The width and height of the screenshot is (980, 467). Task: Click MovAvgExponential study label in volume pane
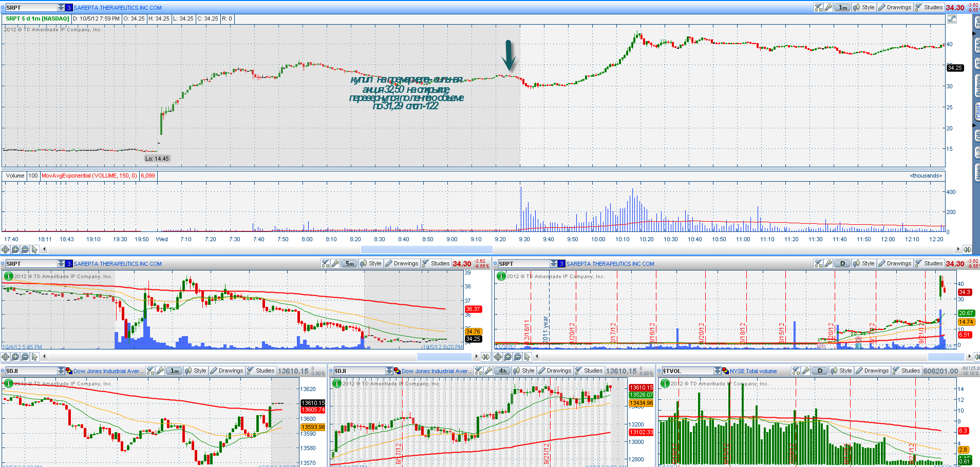pyautogui.click(x=89, y=176)
